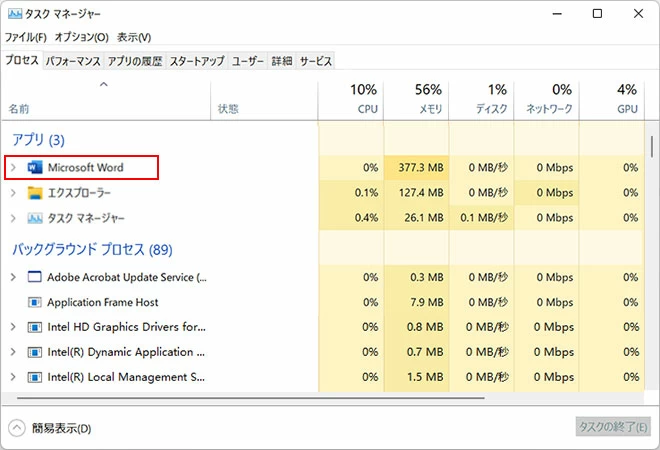
Task: Click the Intel(R) Local Management icon
Action: (36, 377)
